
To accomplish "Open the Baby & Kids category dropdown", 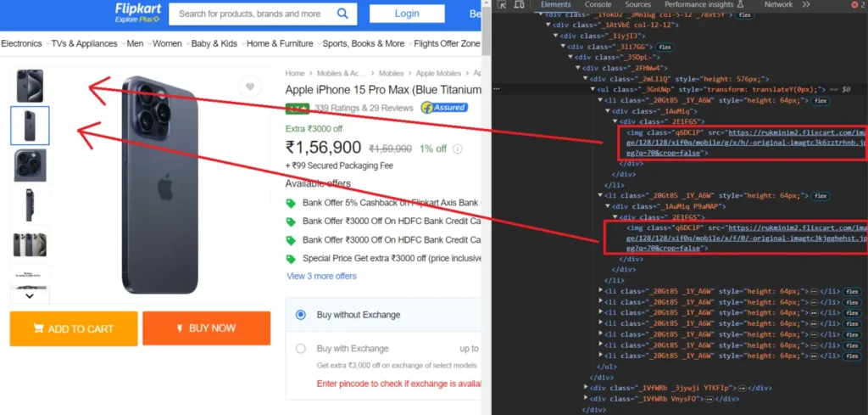I will [218, 43].
